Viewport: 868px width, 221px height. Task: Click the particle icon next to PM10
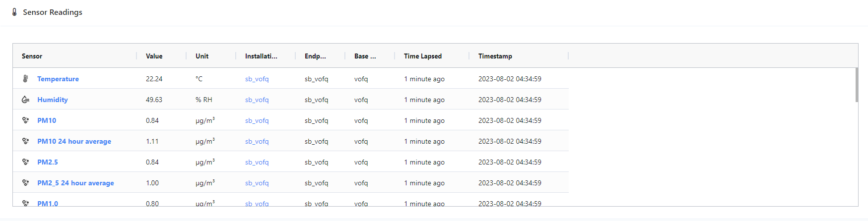(x=25, y=120)
